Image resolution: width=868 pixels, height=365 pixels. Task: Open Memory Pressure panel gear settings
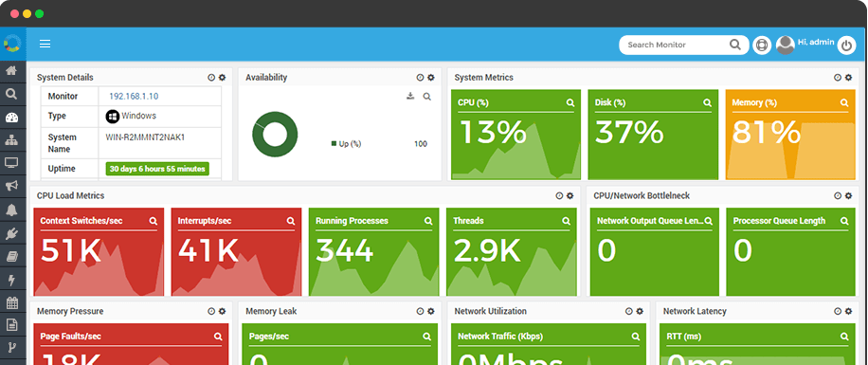(223, 311)
